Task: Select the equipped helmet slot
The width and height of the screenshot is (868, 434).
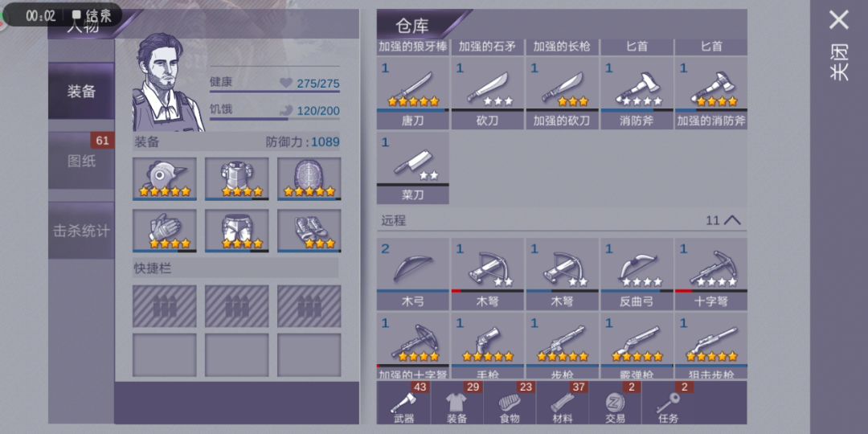Action: (165, 178)
